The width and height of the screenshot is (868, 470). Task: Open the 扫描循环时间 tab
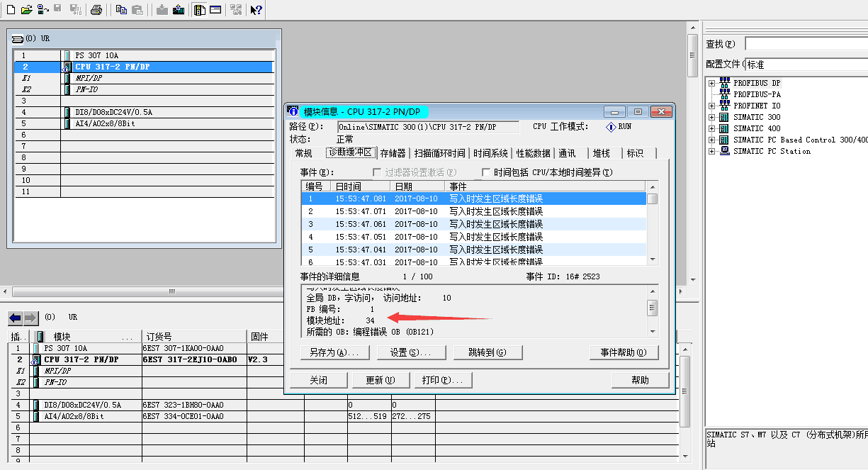(x=439, y=153)
